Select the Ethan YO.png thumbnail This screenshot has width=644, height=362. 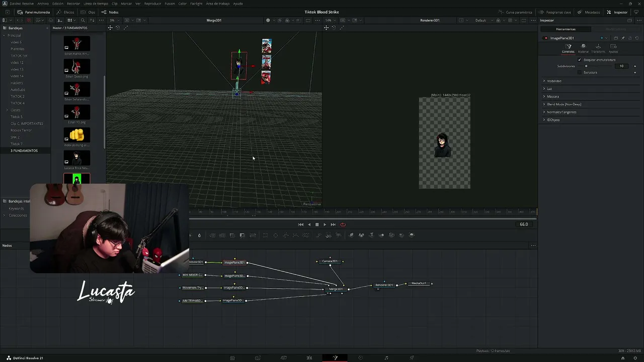76,113
